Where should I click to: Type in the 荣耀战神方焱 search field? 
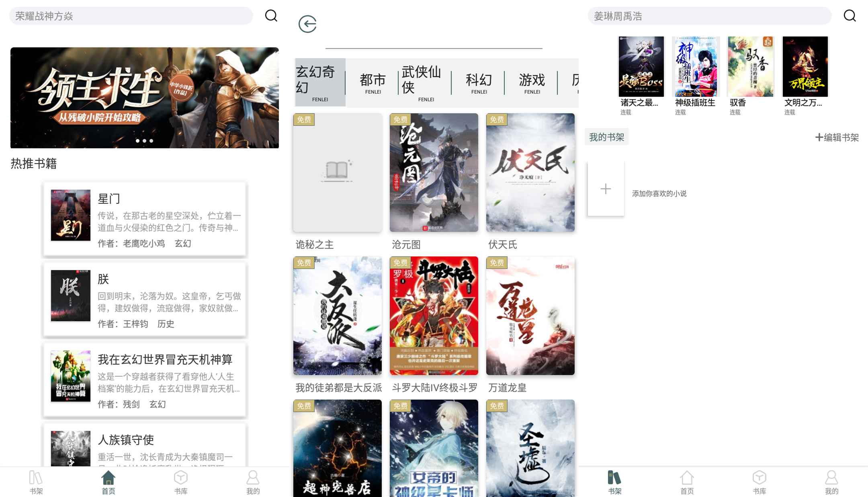tap(131, 16)
